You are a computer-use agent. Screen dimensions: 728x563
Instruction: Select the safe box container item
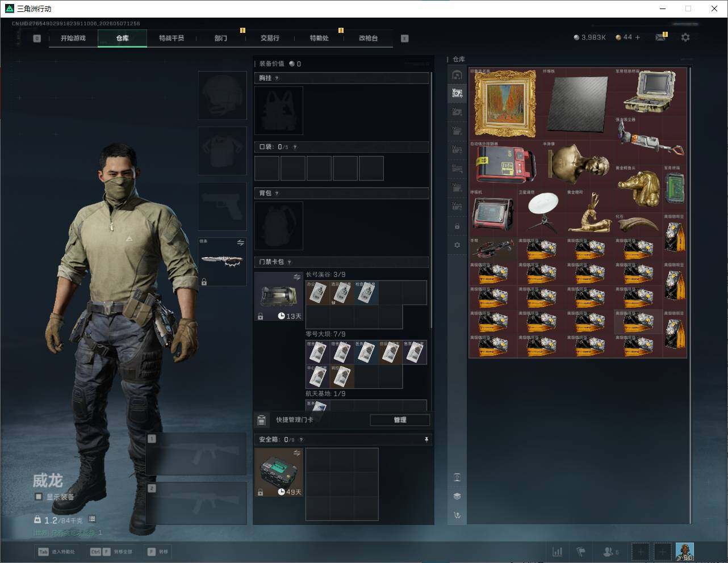click(279, 472)
